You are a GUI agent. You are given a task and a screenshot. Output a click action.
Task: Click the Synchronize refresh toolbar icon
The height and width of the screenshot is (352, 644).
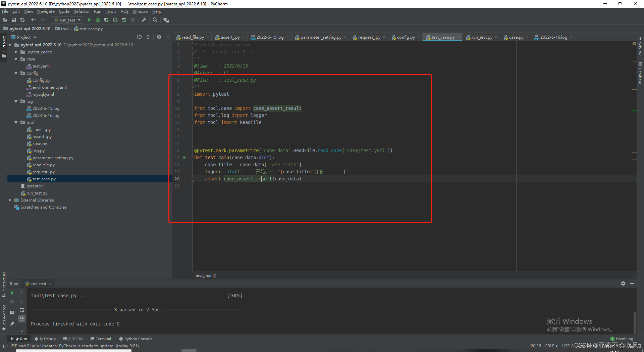click(x=22, y=20)
